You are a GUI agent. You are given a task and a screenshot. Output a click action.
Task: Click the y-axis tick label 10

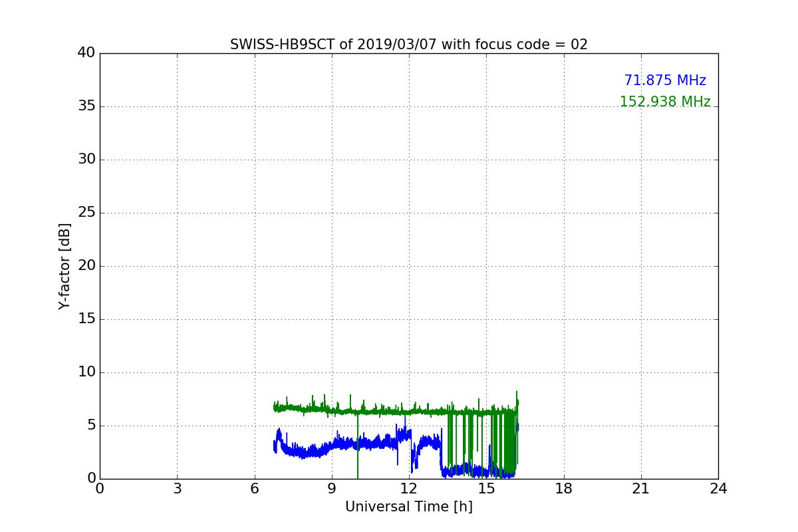[86, 372]
